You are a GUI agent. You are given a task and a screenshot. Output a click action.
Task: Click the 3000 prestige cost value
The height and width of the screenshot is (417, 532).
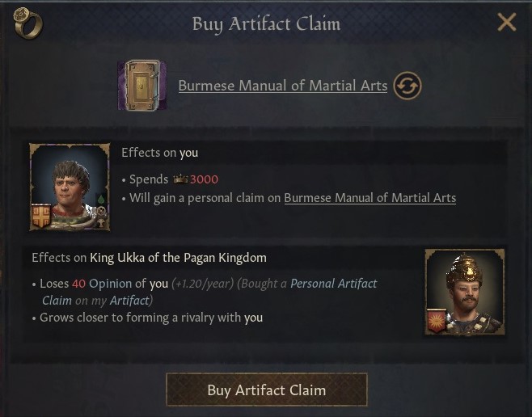point(204,179)
